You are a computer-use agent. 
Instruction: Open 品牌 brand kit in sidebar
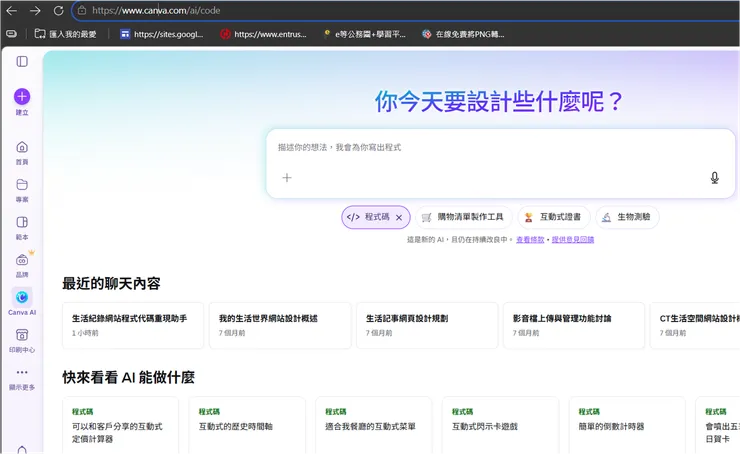point(22,265)
